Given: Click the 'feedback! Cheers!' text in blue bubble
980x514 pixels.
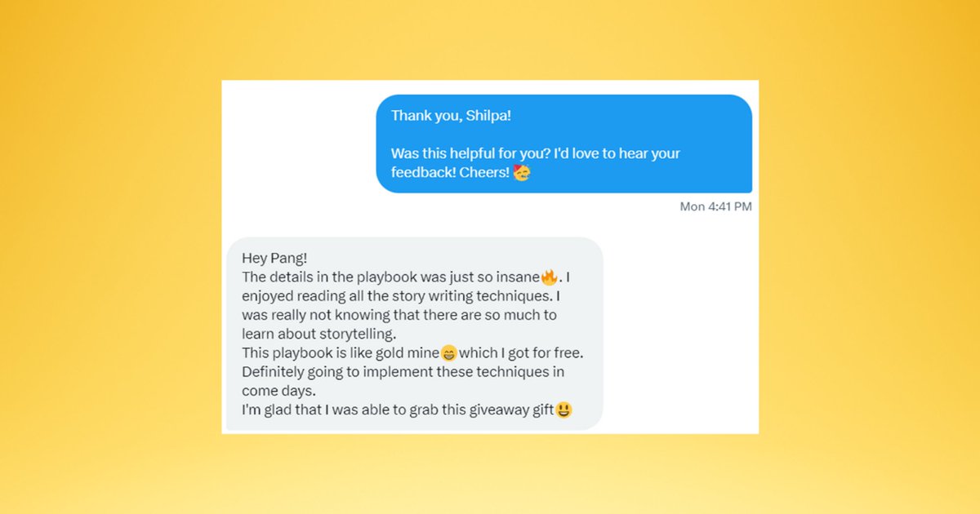Looking at the screenshot, I should point(450,173).
